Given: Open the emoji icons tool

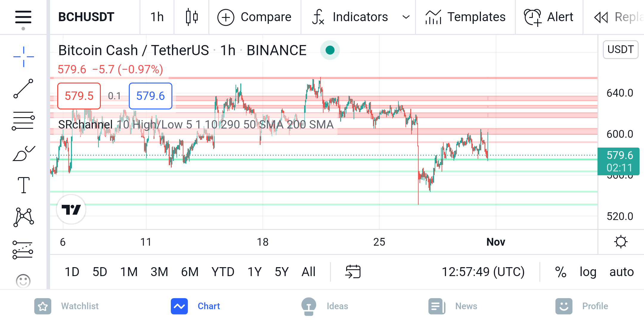Looking at the screenshot, I should pyautogui.click(x=23, y=281).
